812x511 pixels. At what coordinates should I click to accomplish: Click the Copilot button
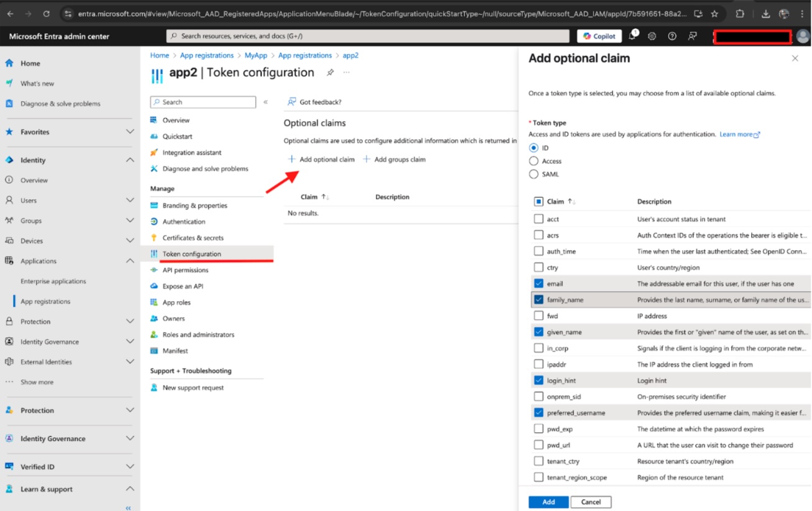(x=600, y=36)
